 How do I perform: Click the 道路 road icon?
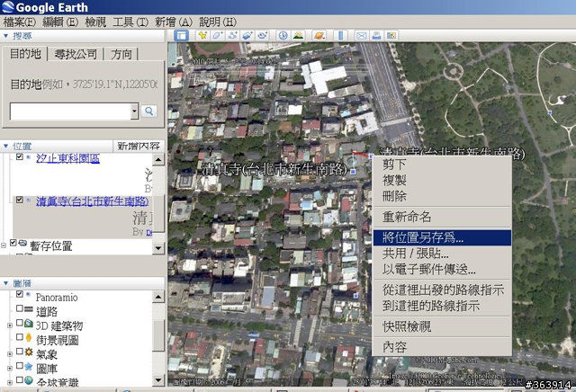click(x=29, y=309)
